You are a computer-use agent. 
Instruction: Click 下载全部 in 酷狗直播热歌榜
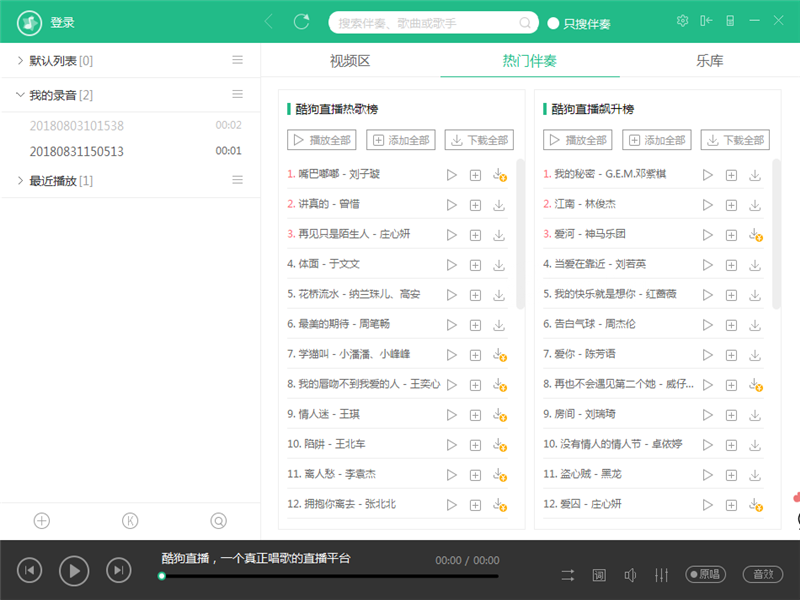(x=479, y=140)
